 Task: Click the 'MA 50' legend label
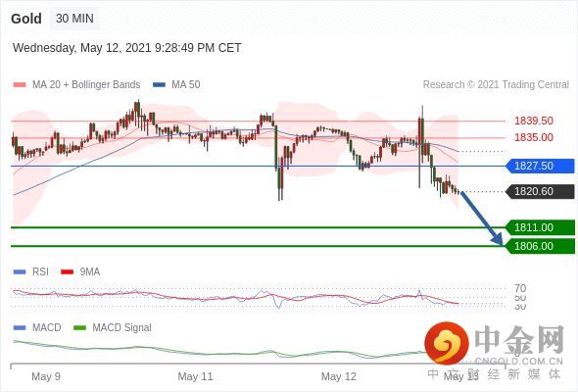click(186, 84)
